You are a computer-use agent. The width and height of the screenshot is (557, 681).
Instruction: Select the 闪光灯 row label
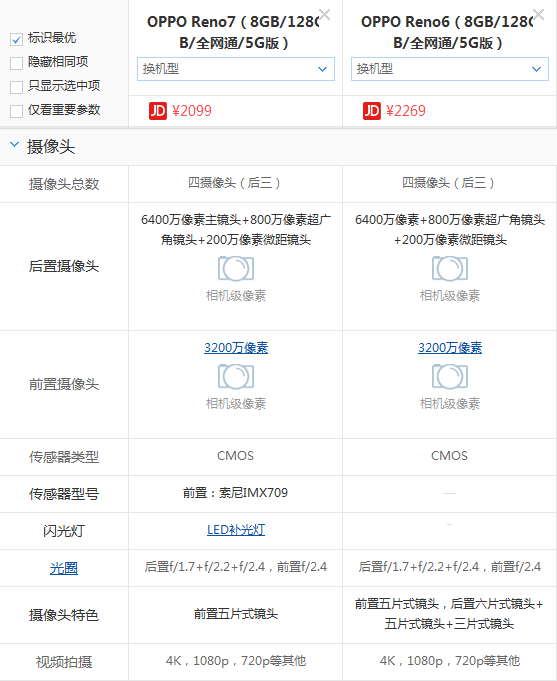64,531
